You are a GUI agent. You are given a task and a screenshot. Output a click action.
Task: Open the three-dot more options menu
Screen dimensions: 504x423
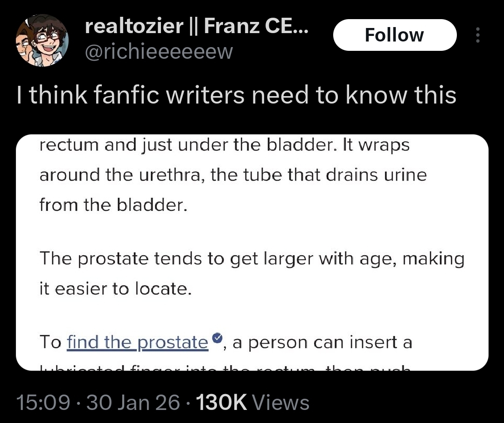(477, 35)
